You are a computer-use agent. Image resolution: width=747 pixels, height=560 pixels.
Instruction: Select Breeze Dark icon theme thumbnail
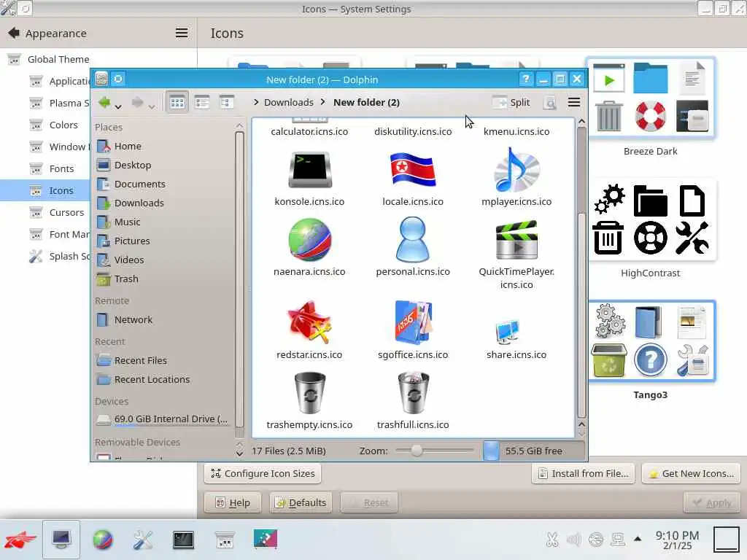[x=650, y=98]
